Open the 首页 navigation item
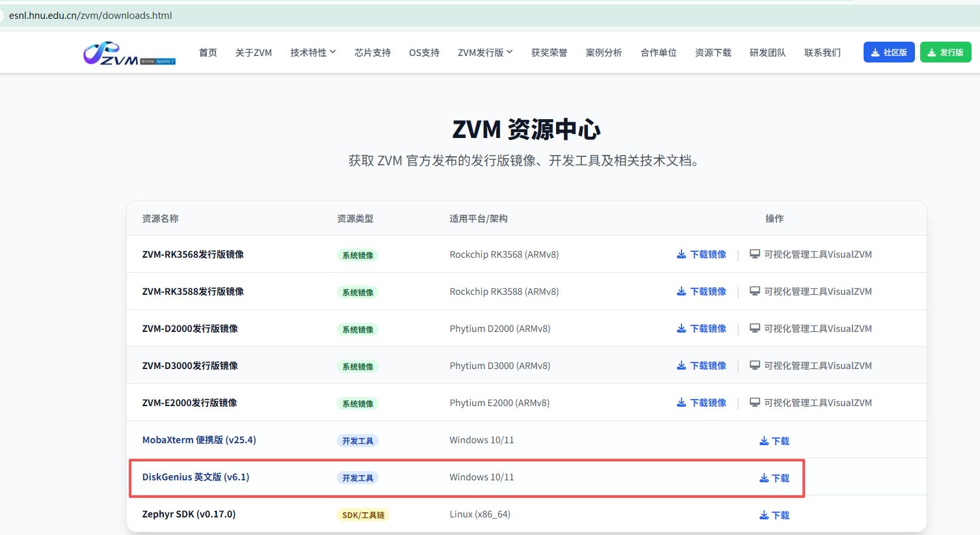 tap(208, 53)
